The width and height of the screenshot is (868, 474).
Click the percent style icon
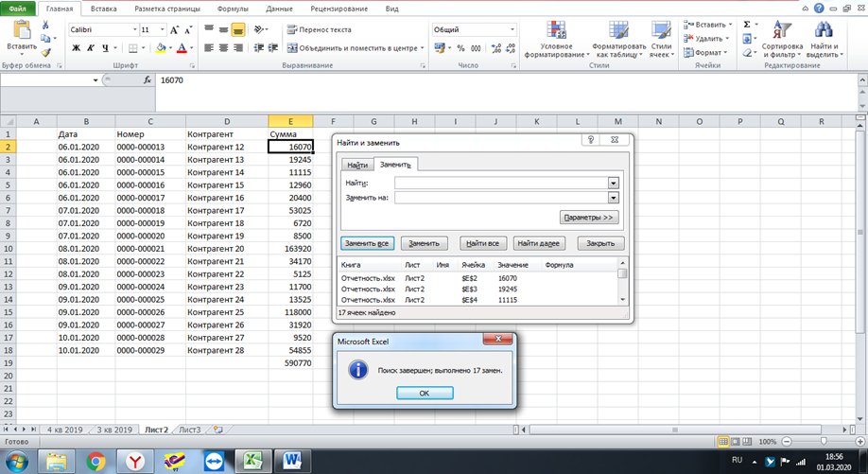[x=460, y=48]
